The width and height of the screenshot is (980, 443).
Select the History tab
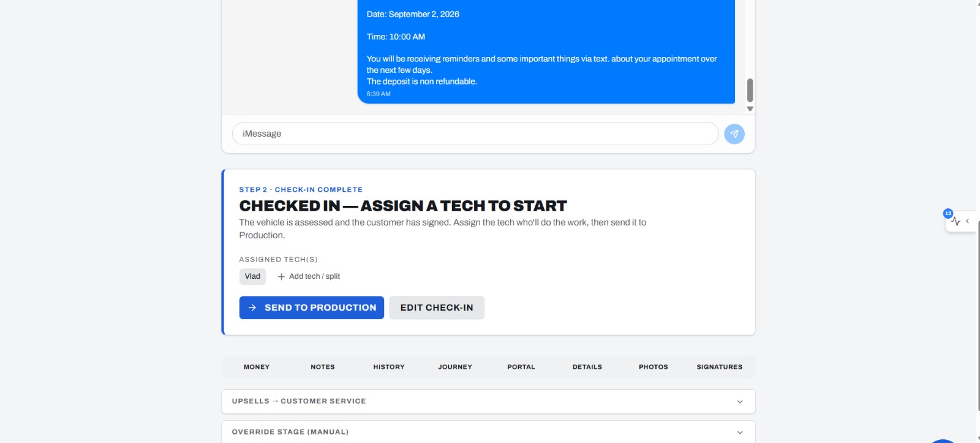[389, 367]
